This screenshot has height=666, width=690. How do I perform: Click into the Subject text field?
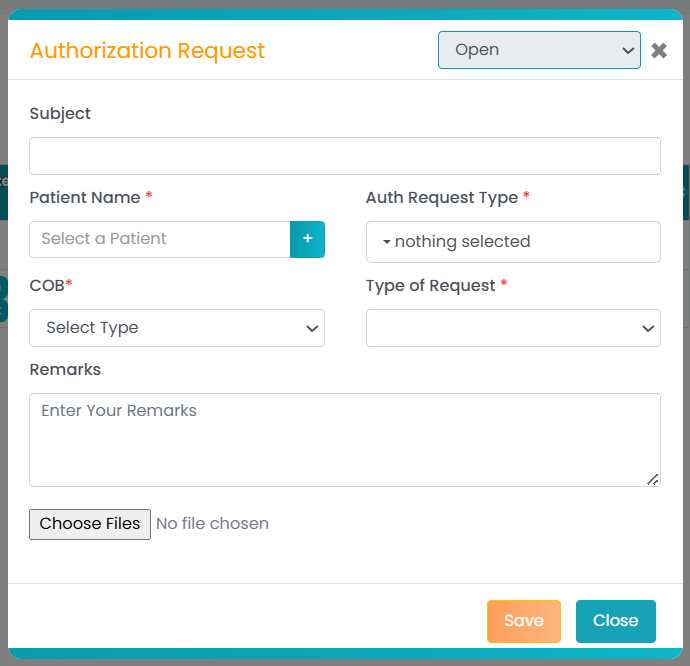tap(345, 156)
